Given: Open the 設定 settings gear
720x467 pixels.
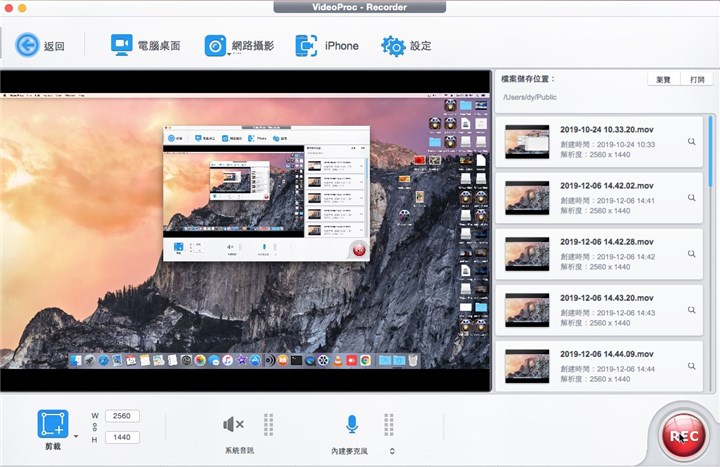Looking at the screenshot, I should pos(406,45).
